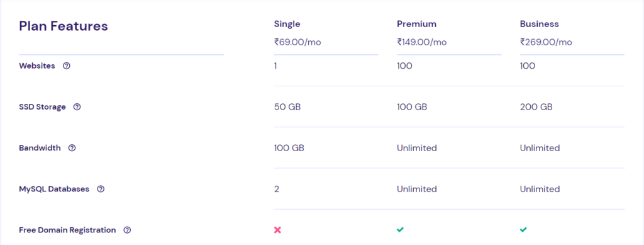Click the 100 GB bandwidth value for Single
Screen dimensions: 644x245
(x=289, y=148)
